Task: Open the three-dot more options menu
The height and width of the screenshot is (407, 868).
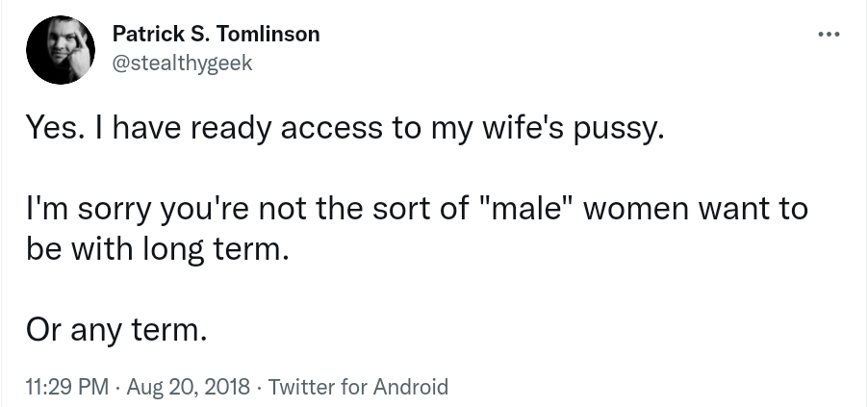Action: 829,35
